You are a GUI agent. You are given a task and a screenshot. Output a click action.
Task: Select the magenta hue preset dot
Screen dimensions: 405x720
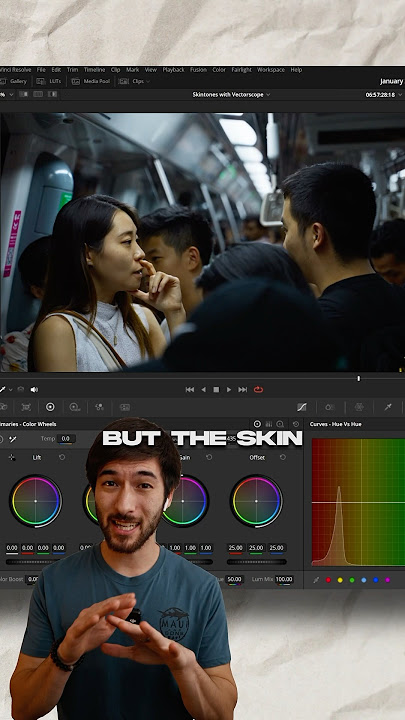tap(388, 580)
